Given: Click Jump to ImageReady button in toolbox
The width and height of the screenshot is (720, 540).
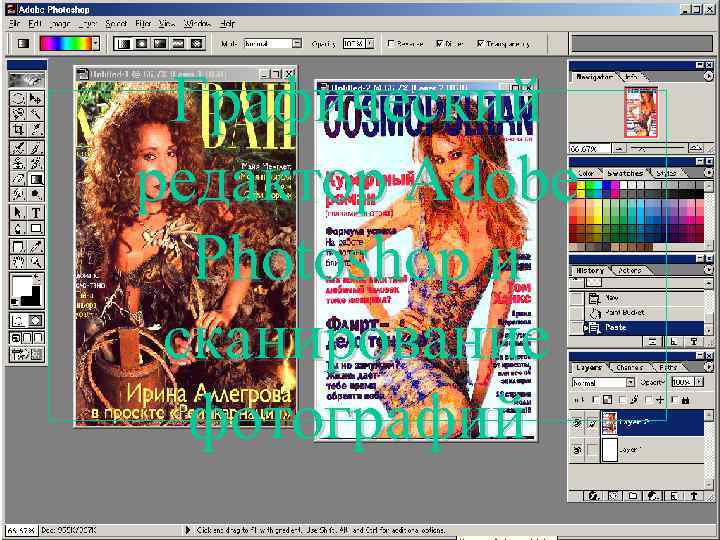Looking at the screenshot, I should [x=27, y=354].
